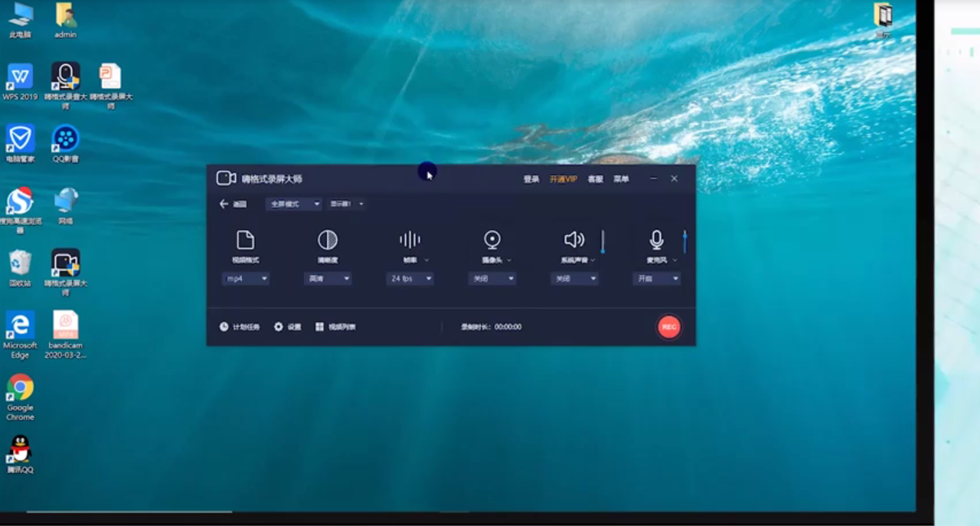This screenshot has height=526, width=980.
Task: Adjust the microphone volume slider
Action: [x=684, y=242]
